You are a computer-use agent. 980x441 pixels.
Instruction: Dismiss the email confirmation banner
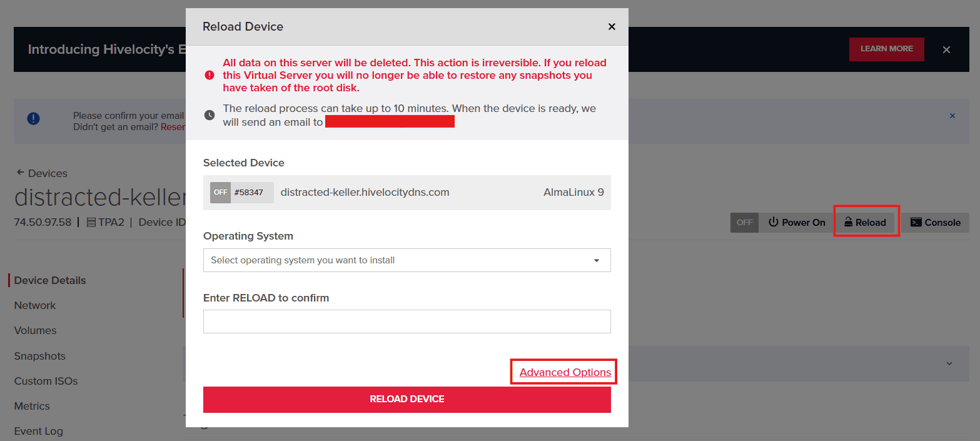952,116
